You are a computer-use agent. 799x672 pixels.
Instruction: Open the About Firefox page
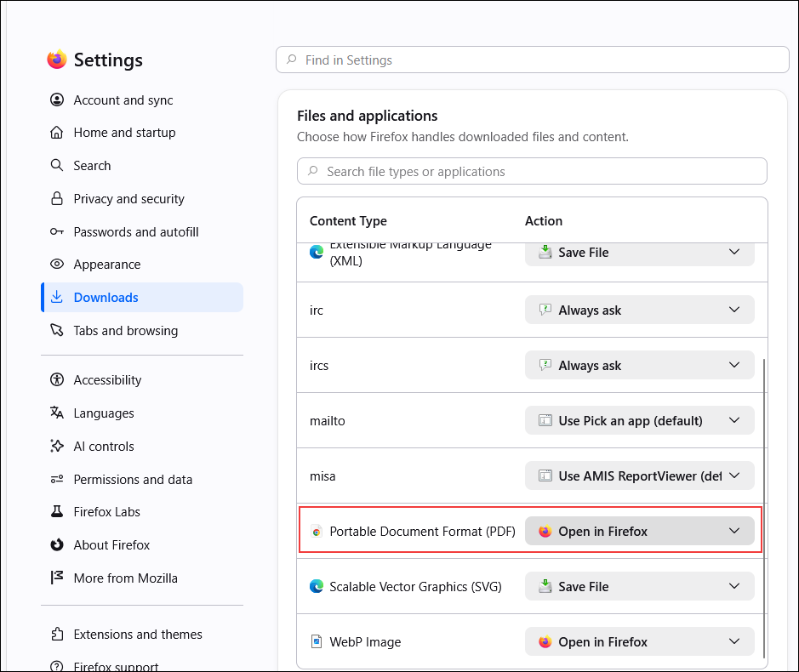(x=142, y=544)
